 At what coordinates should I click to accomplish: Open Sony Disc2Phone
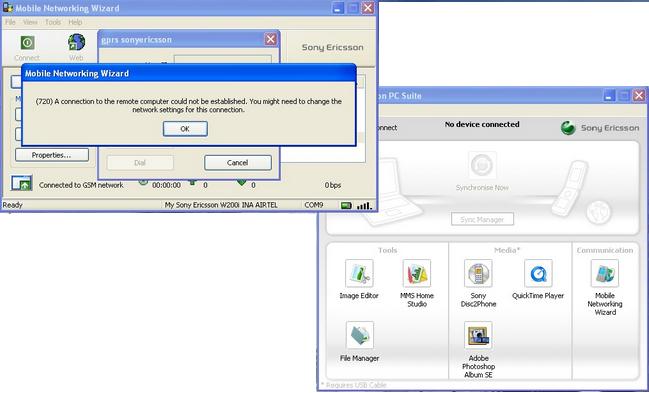pyautogui.click(x=478, y=273)
